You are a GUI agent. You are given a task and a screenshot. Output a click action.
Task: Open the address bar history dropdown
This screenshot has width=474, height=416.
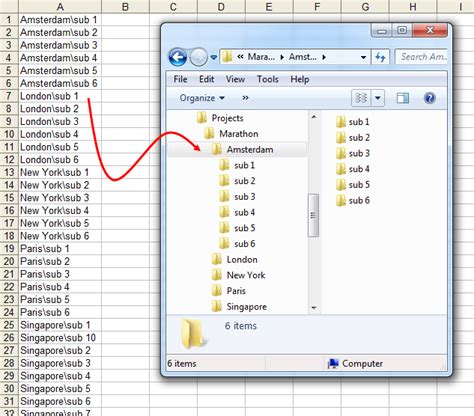tap(363, 57)
